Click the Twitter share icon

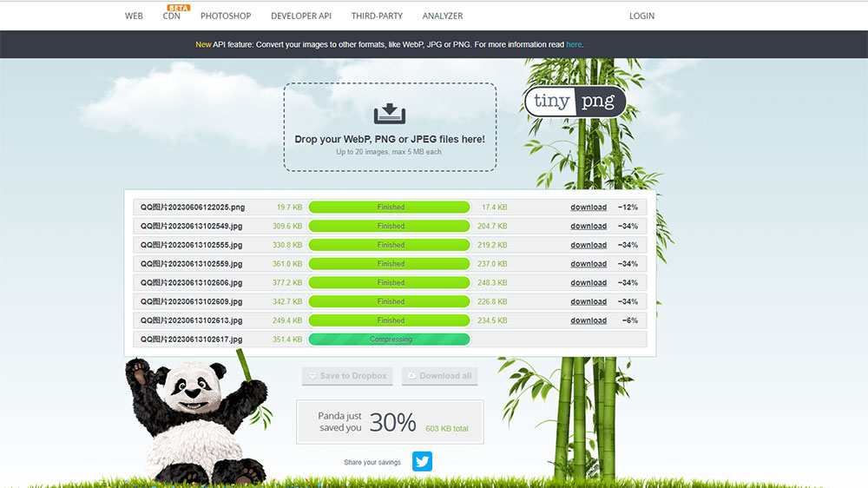(x=422, y=461)
